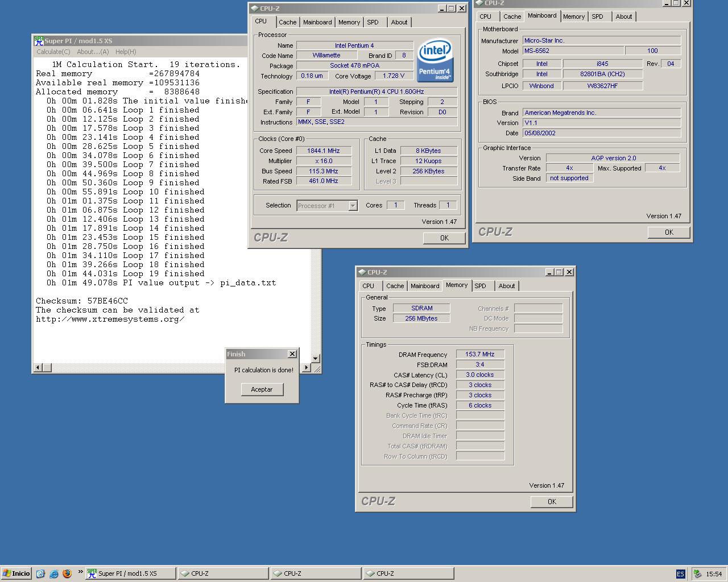The height and width of the screenshot is (582, 728).
Task: Click Aceptar in the Finish dialog
Action: pos(262,389)
